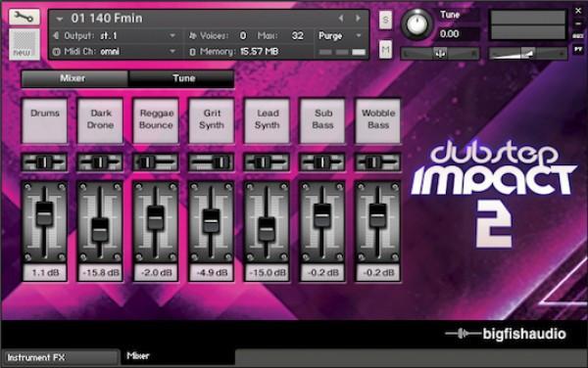Viewport: 588px width, 368px height.
Task: Click the Tune knob
Action: [x=416, y=23]
